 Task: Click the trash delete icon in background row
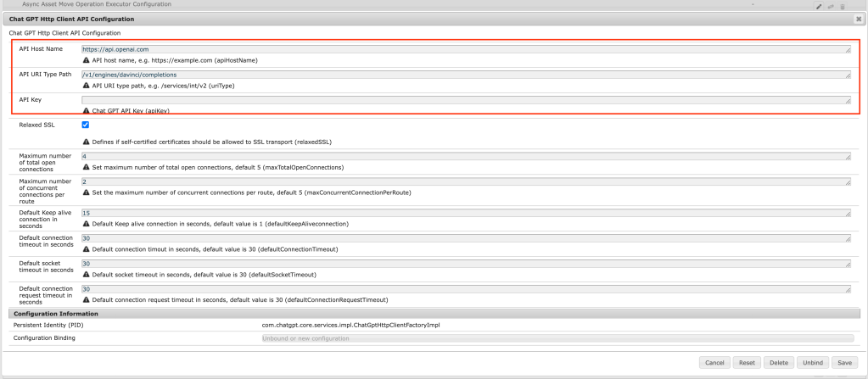pyautogui.click(x=842, y=6)
